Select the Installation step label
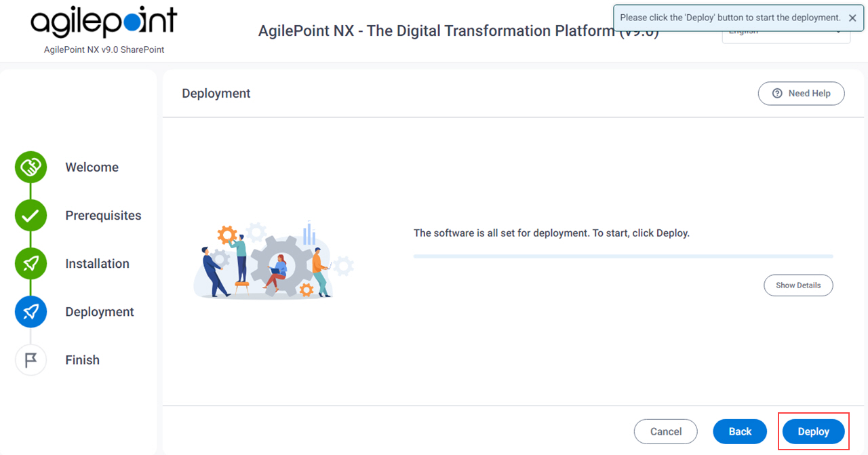The image size is (868, 455). coord(97,264)
